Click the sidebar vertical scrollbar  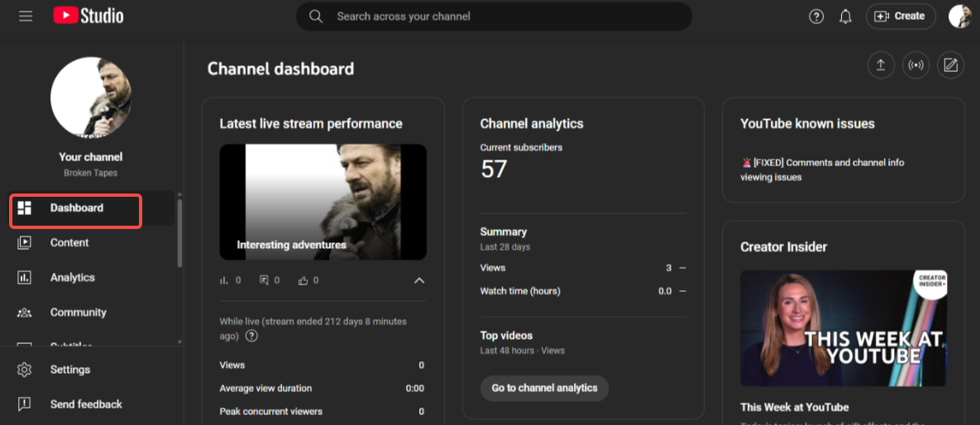click(x=180, y=232)
